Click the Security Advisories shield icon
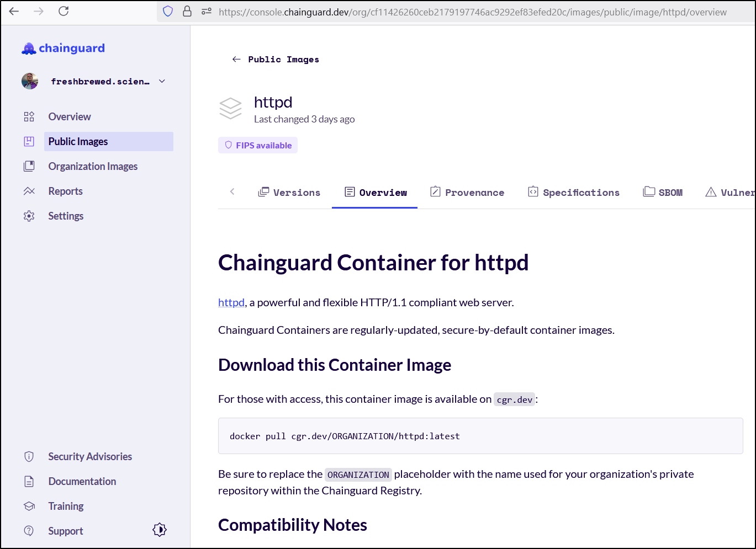Viewport: 756px width, 549px height. pos(29,456)
